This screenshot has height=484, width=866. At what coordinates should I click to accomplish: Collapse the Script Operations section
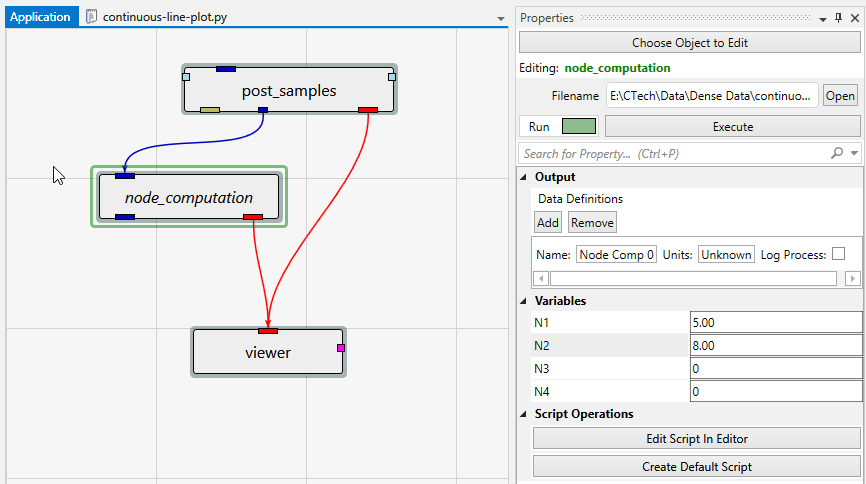(525, 414)
